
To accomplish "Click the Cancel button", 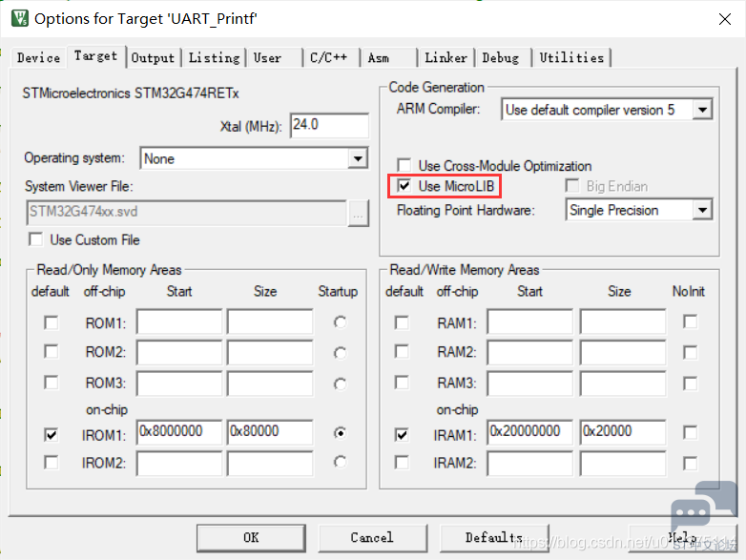I will [x=373, y=538].
